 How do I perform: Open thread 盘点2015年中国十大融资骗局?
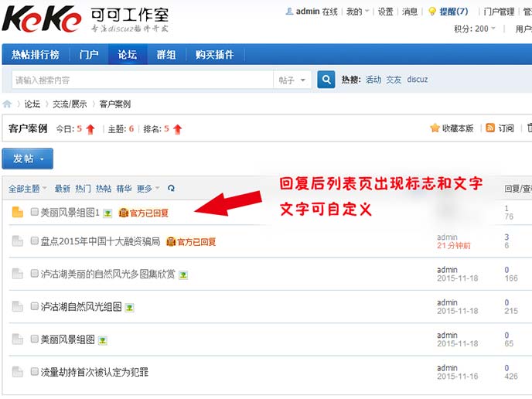click(x=101, y=241)
